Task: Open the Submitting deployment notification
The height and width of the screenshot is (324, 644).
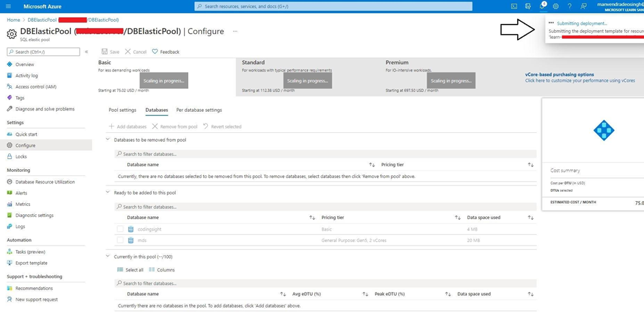Action: tap(581, 23)
